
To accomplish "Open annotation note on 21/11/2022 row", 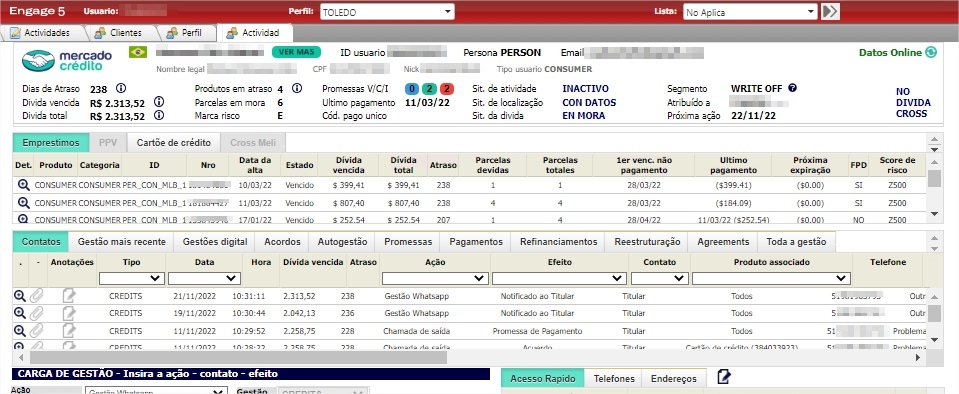I will point(69,296).
